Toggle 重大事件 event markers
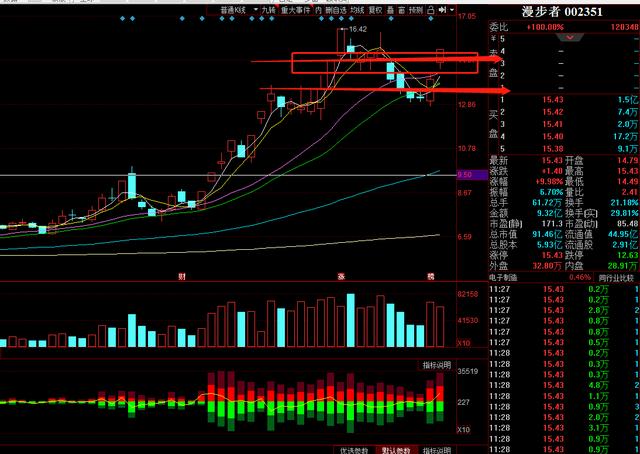The height and width of the screenshot is (454, 640). point(296,10)
